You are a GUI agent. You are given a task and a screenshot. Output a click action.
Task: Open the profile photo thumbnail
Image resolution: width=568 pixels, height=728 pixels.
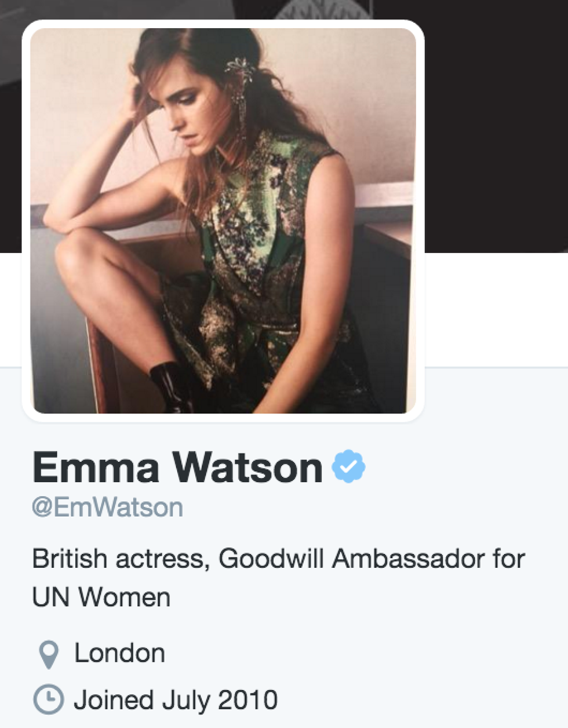223,220
